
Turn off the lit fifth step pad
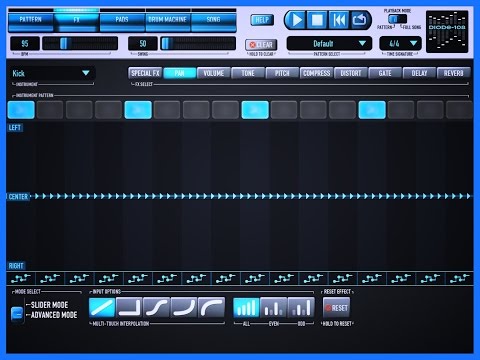(x=138, y=110)
